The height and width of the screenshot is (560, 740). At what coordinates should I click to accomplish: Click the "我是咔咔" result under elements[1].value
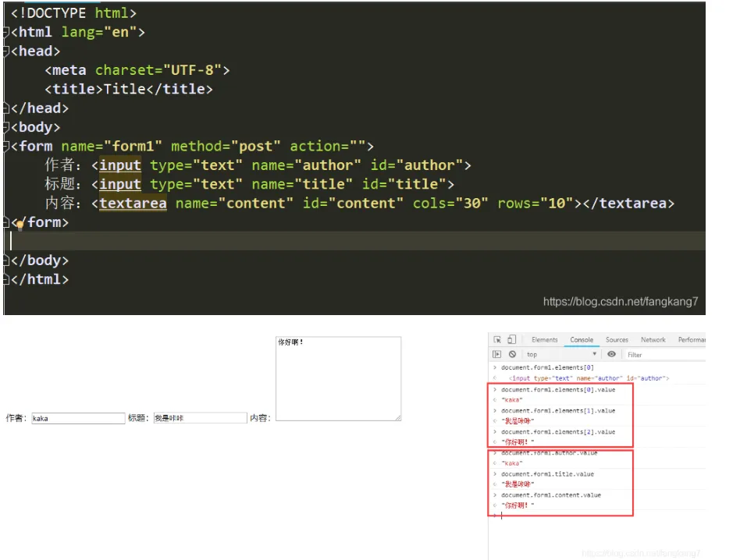(x=518, y=421)
